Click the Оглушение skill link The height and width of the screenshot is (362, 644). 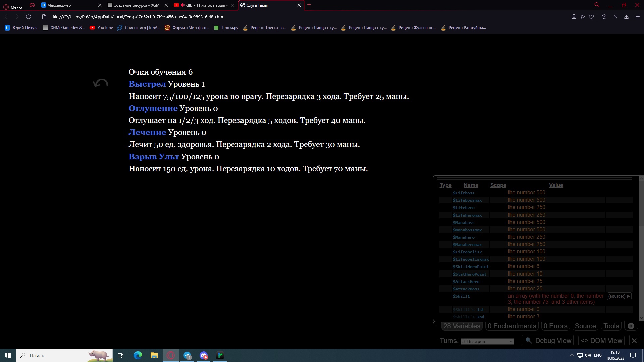[x=153, y=108]
